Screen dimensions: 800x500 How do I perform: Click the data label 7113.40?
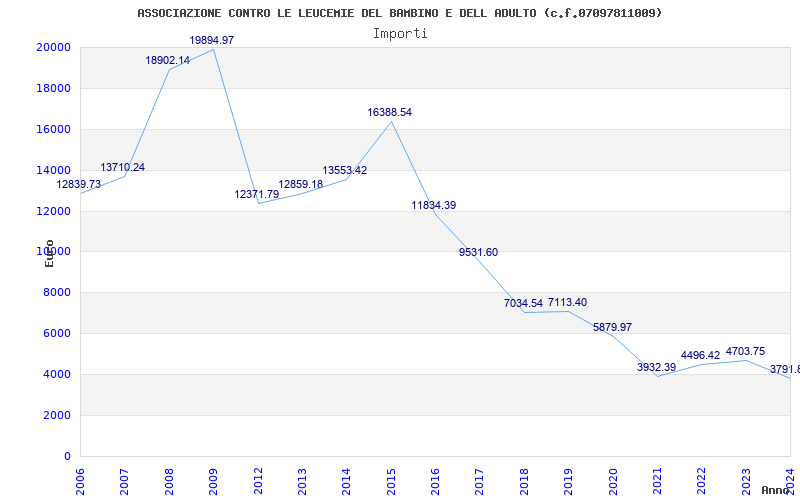point(567,303)
